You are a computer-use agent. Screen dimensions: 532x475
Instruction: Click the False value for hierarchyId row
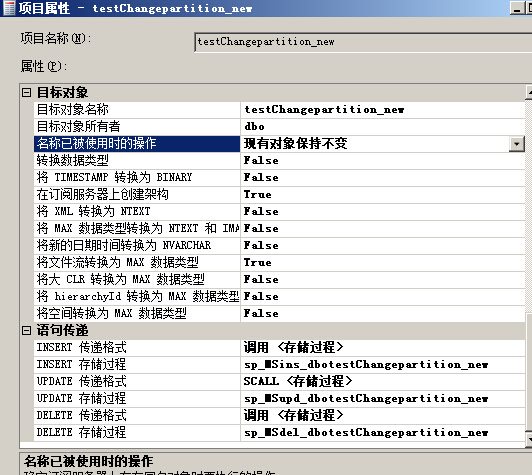click(x=261, y=296)
